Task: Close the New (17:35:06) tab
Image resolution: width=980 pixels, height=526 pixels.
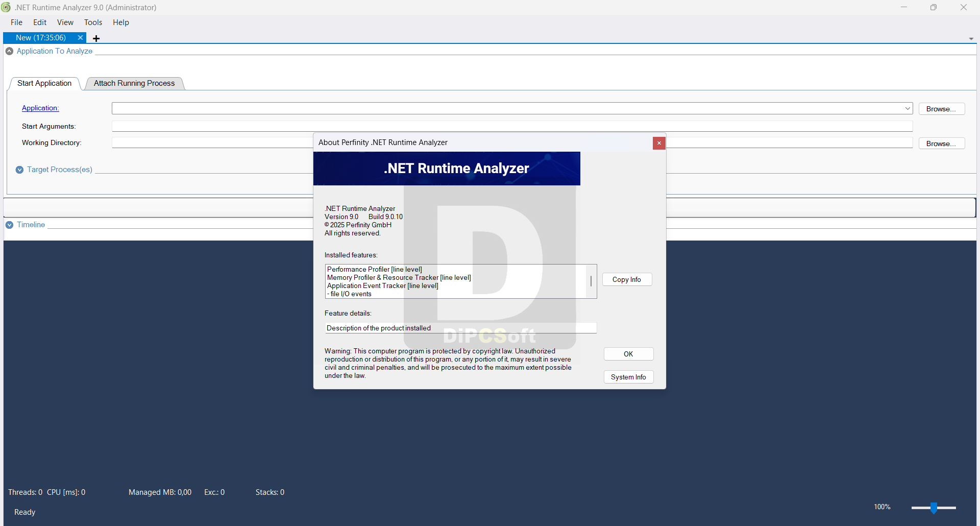Action: (80, 38)
